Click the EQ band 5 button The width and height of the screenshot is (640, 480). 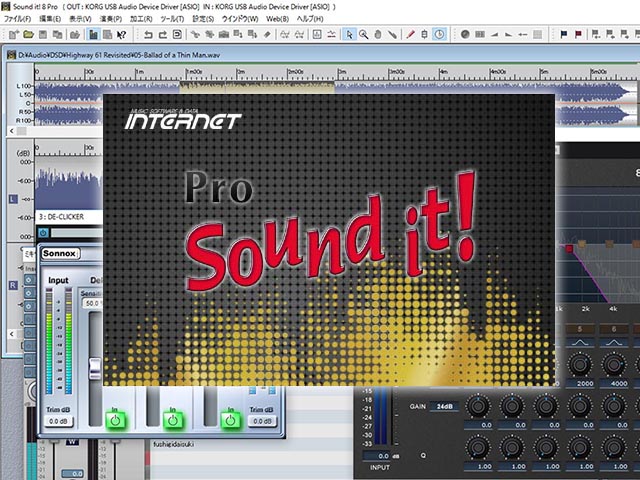point(578,329)
